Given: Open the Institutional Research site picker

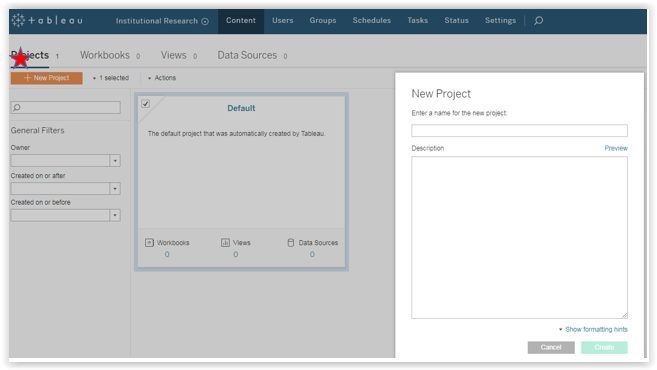Looking at the screenshot, I should [162, 21].
